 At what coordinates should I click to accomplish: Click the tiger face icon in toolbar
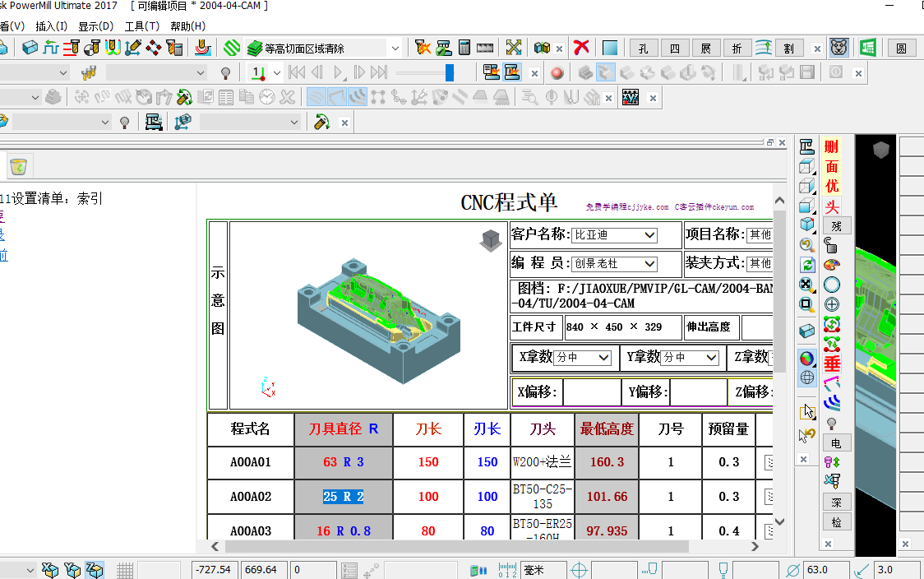(x=839, y=48)
